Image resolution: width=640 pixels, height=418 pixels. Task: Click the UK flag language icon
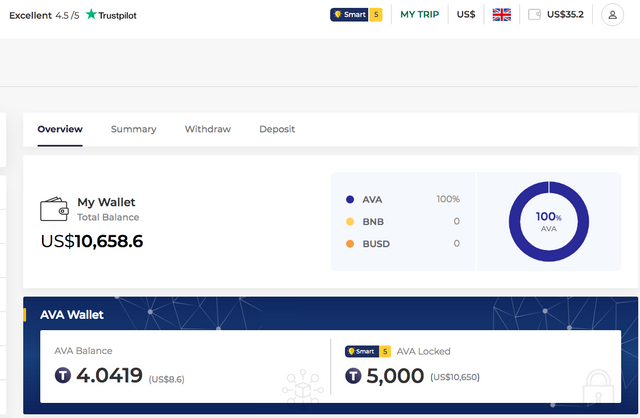pyautogui.click(x=502, y=15)
